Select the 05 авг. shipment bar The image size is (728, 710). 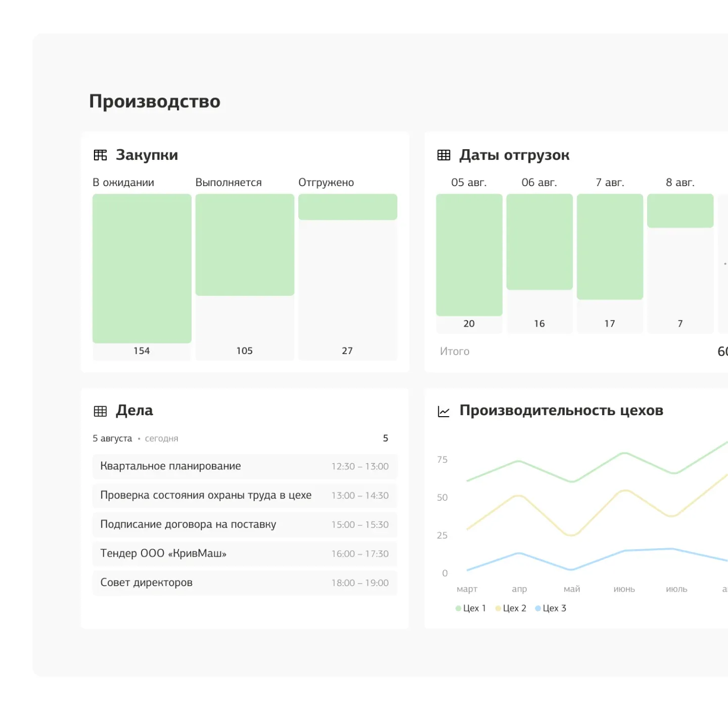point(469,255)
